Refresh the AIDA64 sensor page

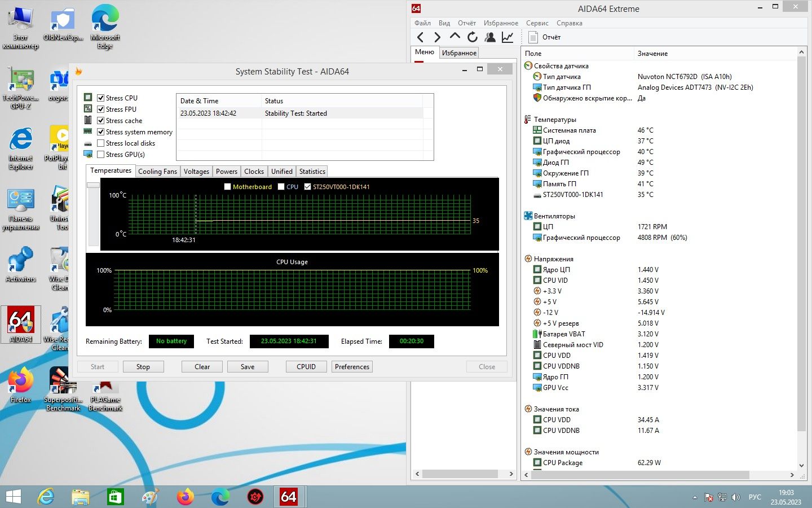[x=472, y=37]
